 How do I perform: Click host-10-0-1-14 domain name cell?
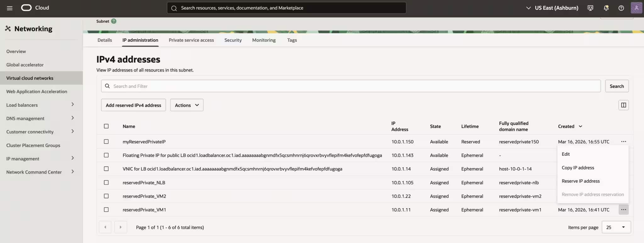515,169
